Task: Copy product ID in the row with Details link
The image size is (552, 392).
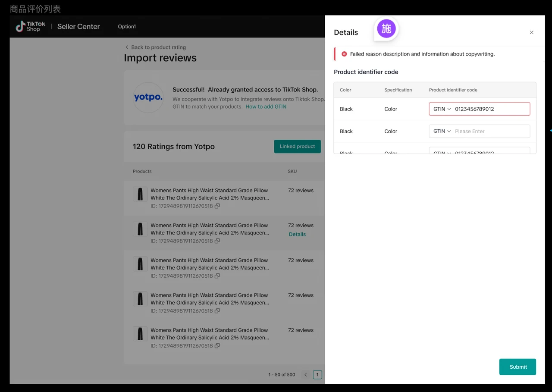Action: coord(217,241)
